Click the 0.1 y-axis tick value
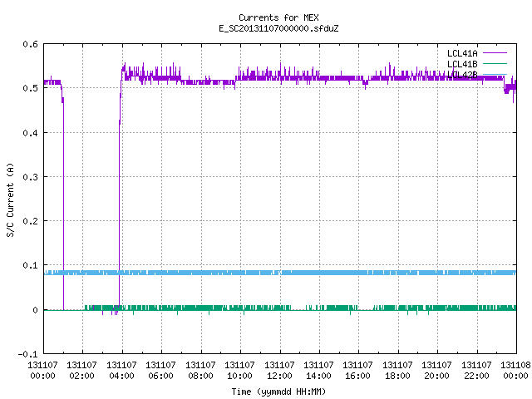Image resolution: width=532 pixels, height=399 pixels. (x=30, y=265)
